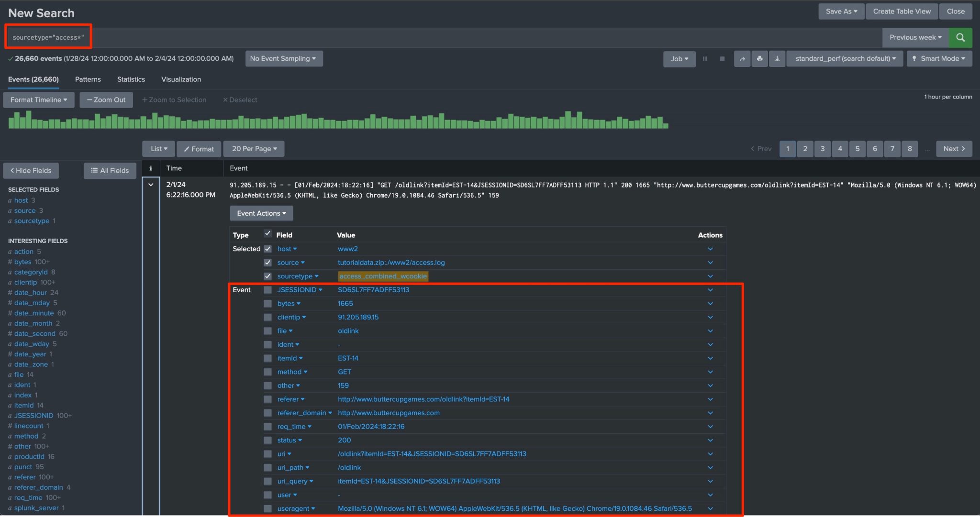This screenshot has height=517, width=980.
Task: Share the job via the share icon
Action: pyautogui.click(x=742, y=58)
